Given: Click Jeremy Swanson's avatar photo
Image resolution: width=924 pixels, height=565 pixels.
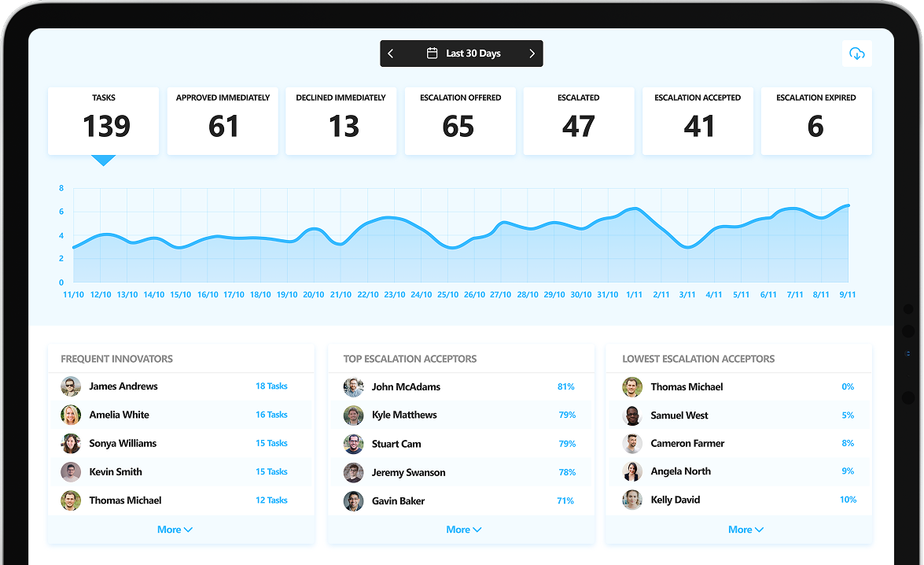Looking at the screenshot, I should [354, 472].
